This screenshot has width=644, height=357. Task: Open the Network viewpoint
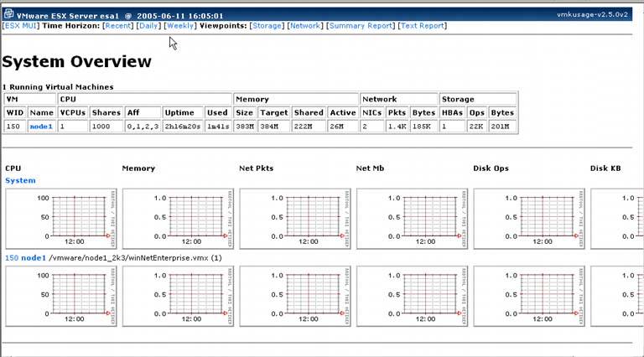point(304,26)
